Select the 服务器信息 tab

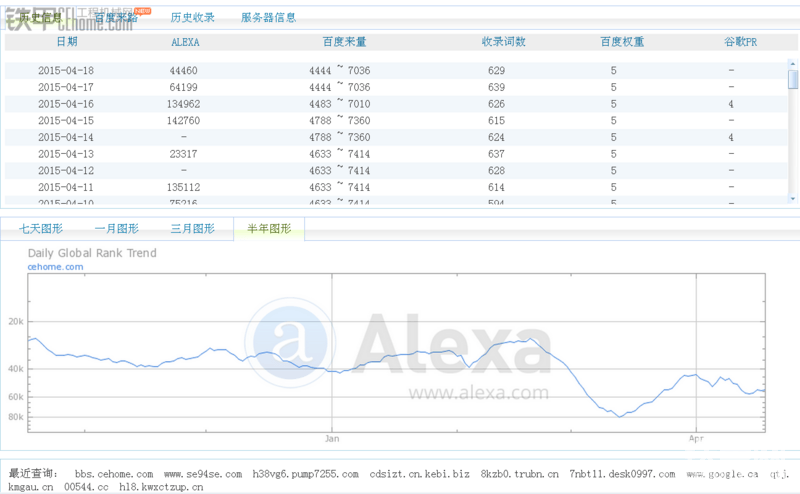pos(268,17)
